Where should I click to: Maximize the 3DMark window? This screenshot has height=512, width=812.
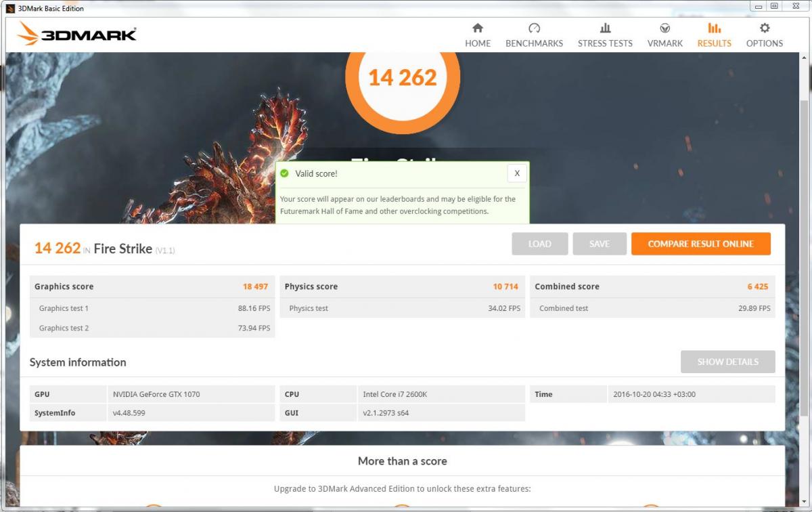tap(774, 6)
